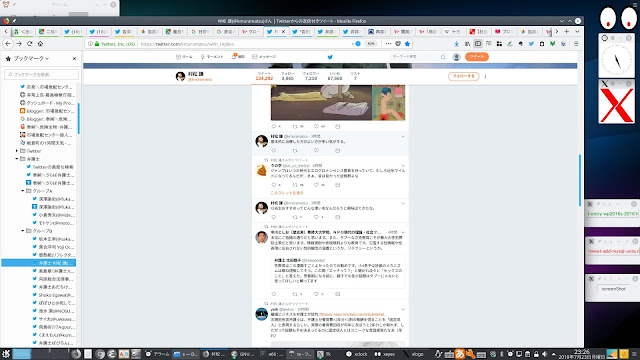The image size is (640, 360).
Task: Click the bookmarks search field
Action: pyautogui.click(x=42, y=74)
